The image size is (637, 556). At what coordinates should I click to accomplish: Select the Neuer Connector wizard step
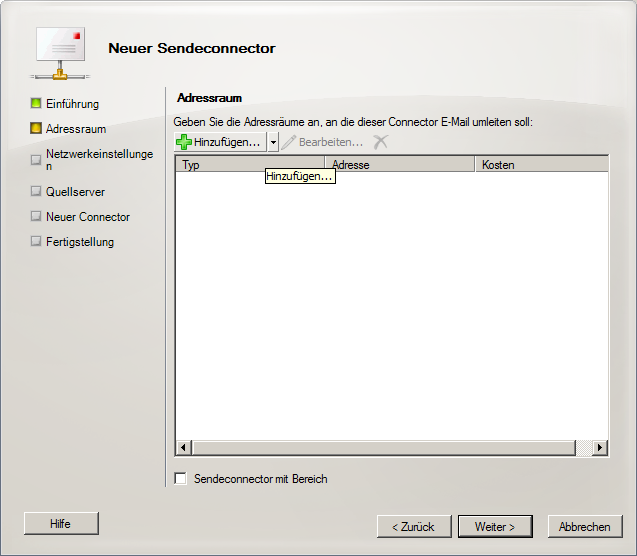[88, 217]
